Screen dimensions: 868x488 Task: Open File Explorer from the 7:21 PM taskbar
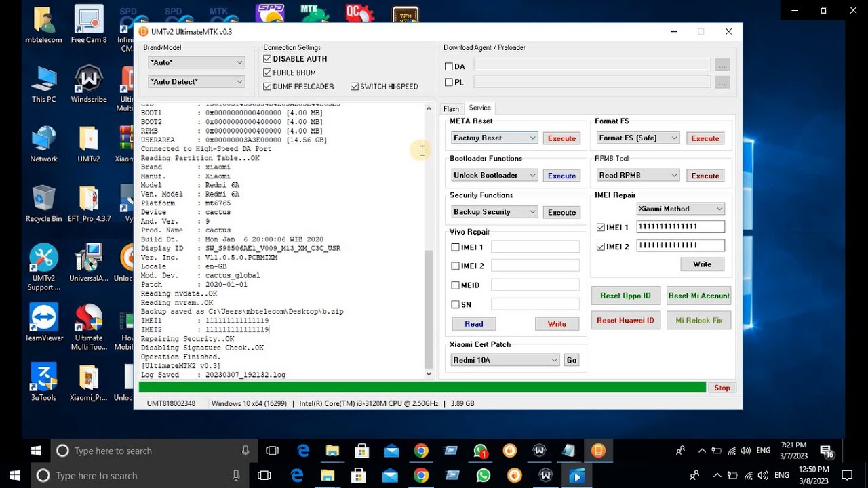coord(332,451)
